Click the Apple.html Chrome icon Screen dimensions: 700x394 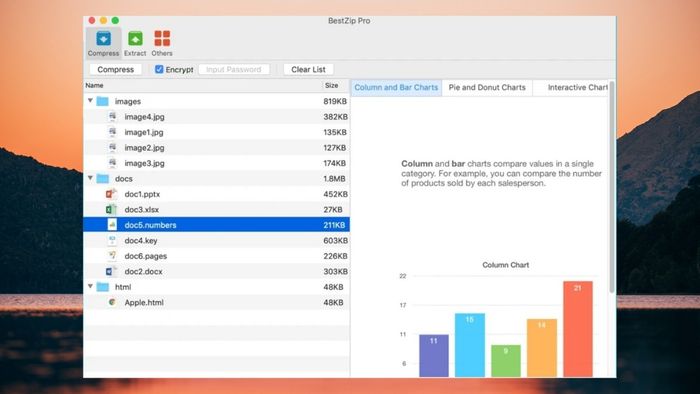[x=112, y=302]
